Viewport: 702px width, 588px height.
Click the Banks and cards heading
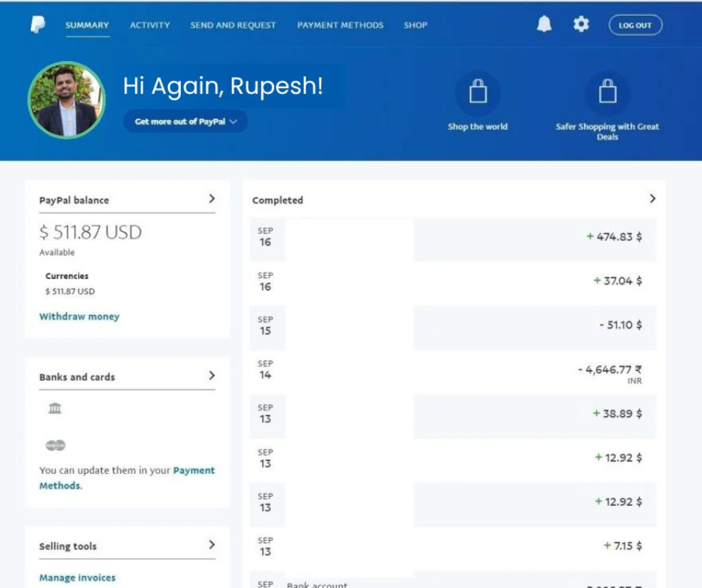(x=77, y=377)
